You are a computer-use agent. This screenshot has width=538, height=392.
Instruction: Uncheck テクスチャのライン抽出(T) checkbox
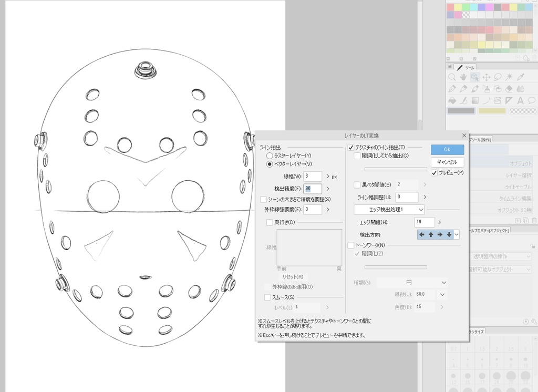350,148
